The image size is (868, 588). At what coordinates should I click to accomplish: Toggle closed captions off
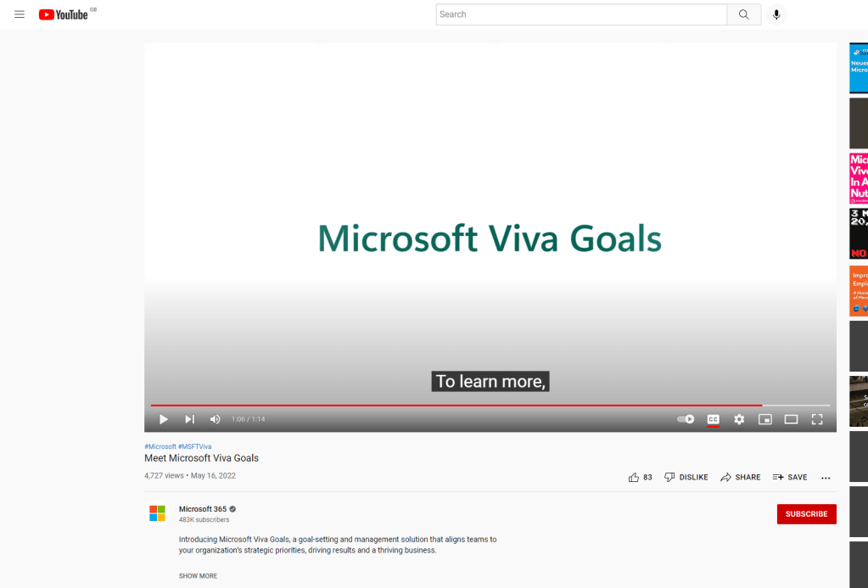(x=713, y=419)
